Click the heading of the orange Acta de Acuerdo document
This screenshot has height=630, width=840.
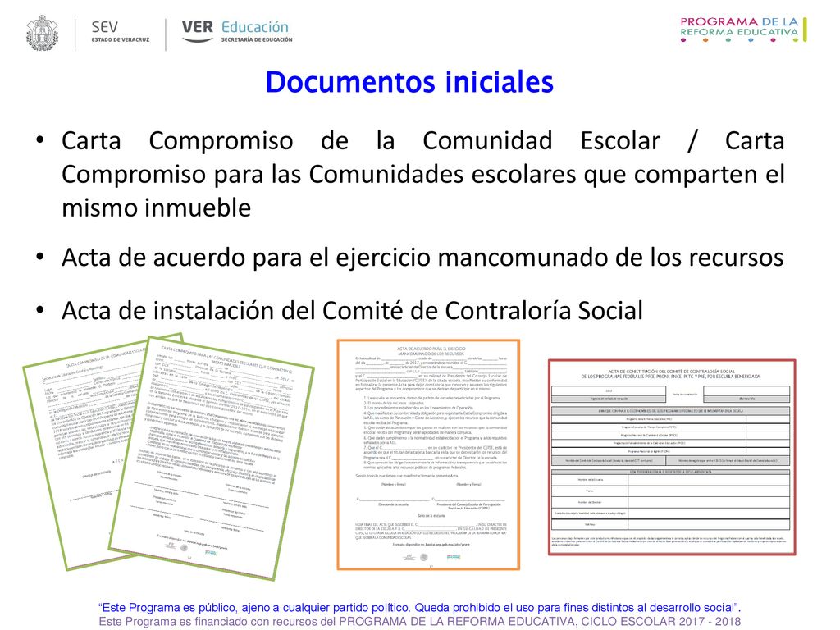click(x=431, y=351)
